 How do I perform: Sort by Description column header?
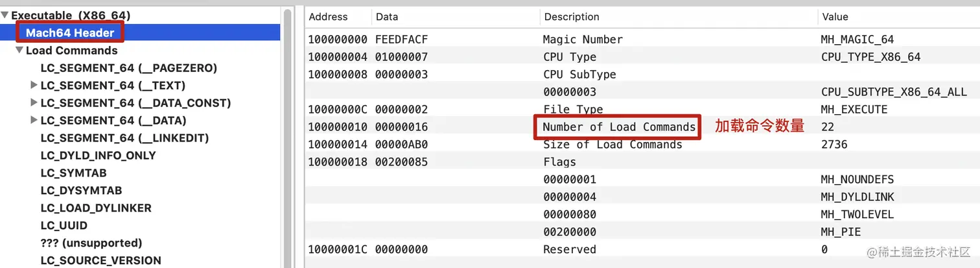pos(572,17)
